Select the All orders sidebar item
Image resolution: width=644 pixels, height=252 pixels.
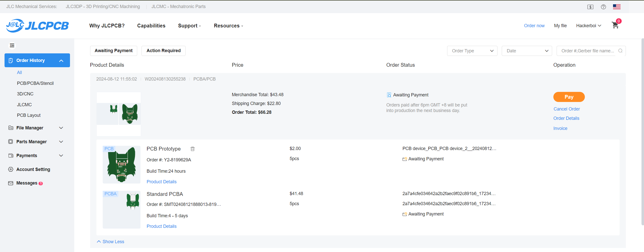[x=19, y=73]
